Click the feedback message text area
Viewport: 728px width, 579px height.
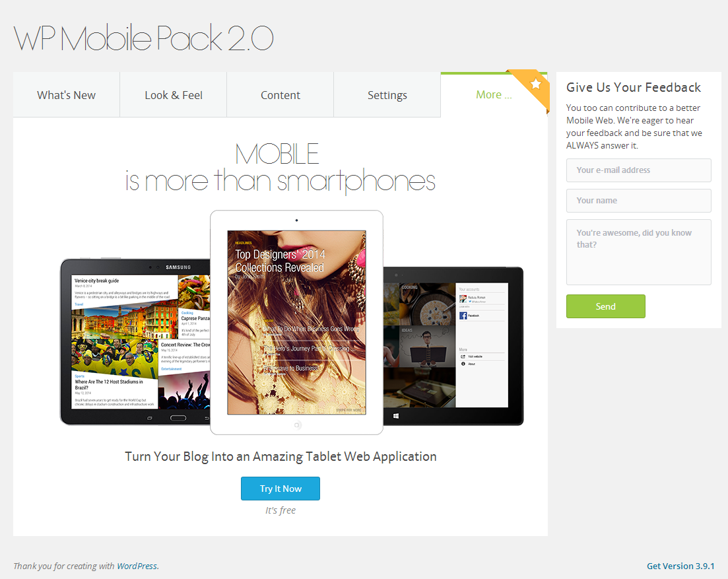point(638,252)
